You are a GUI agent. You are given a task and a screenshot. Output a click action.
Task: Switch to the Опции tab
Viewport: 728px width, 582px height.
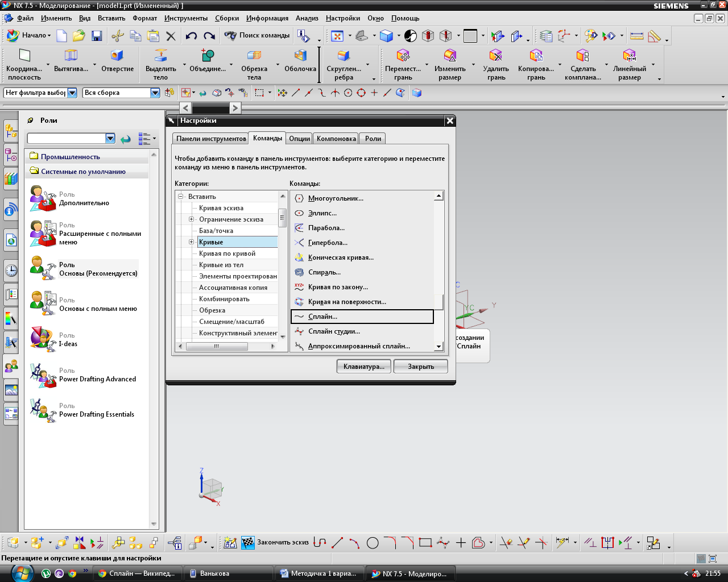click(300, 138)
